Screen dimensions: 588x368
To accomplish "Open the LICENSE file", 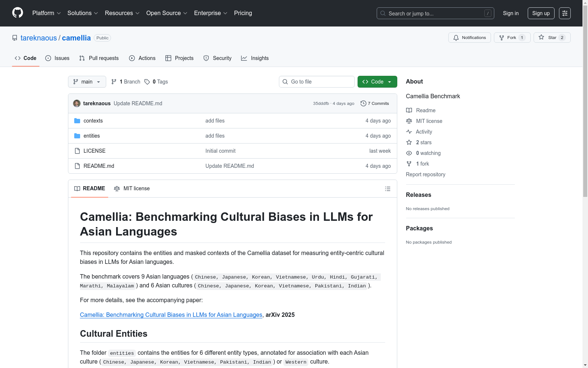I will 94,151.
